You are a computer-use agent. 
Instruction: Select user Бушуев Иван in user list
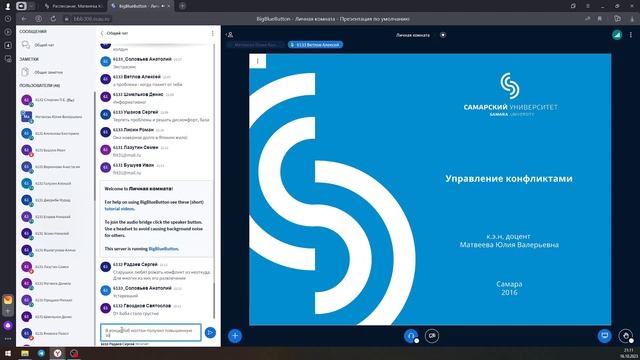point(55,150)
